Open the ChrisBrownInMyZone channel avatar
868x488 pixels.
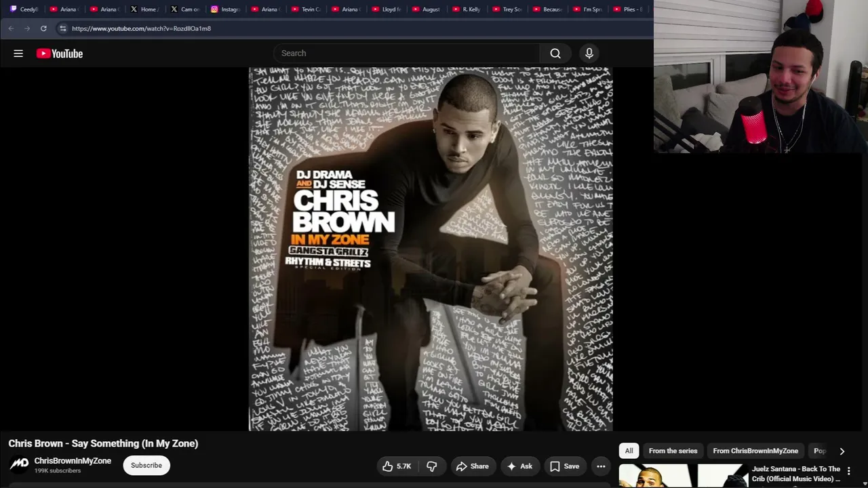pos(19,465)
